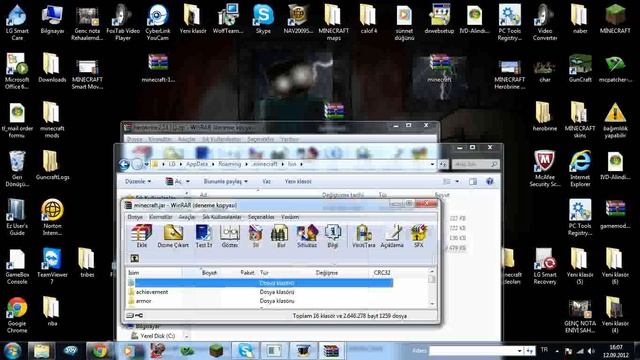Click the Explorer help question mark icon
The height and width of the screenshot is (360, 640).
490,181
